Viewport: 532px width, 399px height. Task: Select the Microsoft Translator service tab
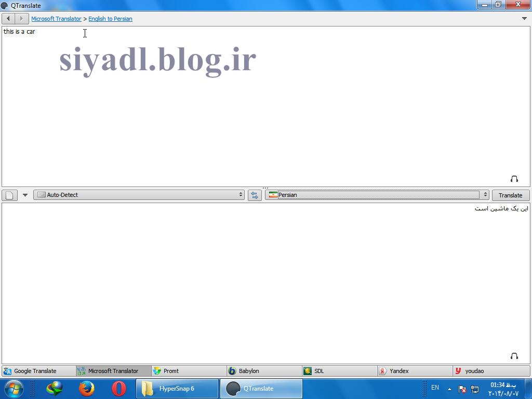[x=114, y=371]
